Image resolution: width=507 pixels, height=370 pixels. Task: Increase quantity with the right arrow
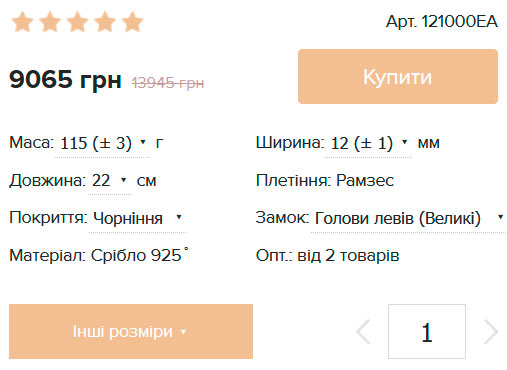coord(491,332)
